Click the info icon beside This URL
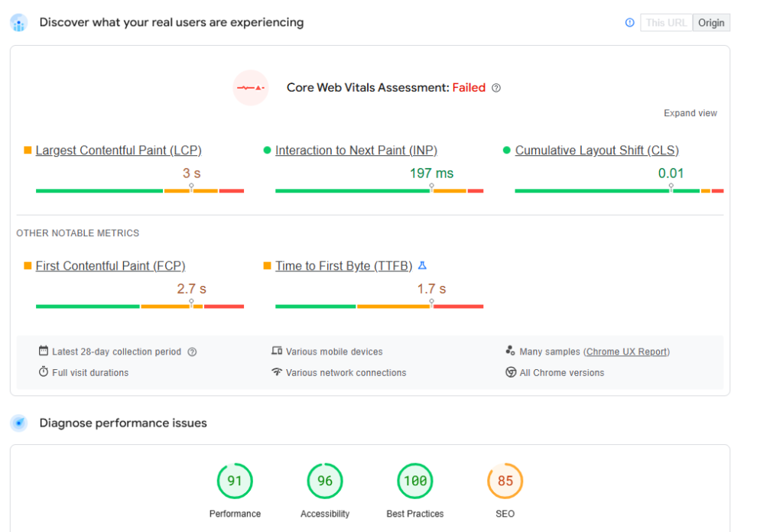The width and height of the screenshot is (783, 532). point(629,23)
